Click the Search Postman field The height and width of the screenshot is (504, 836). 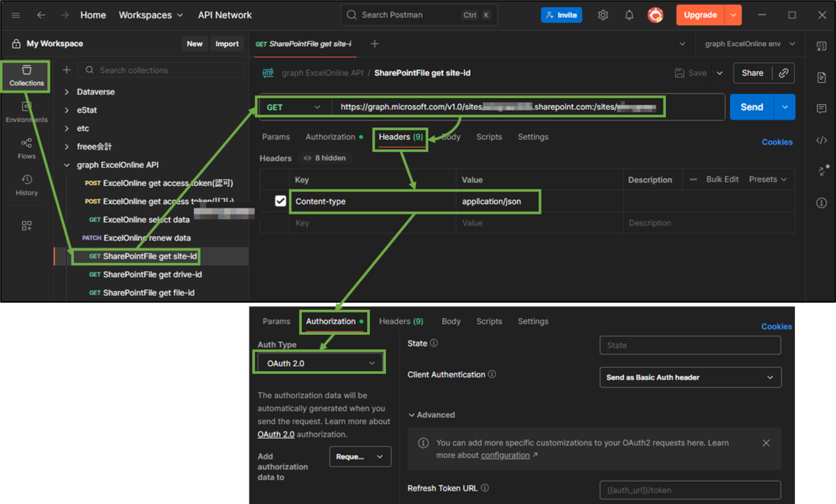419,15
